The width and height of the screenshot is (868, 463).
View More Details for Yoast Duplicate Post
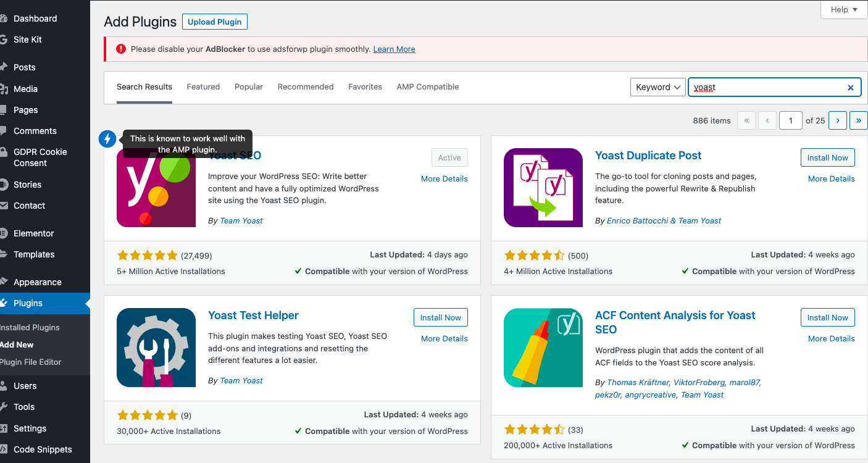[x=832, y=179]
